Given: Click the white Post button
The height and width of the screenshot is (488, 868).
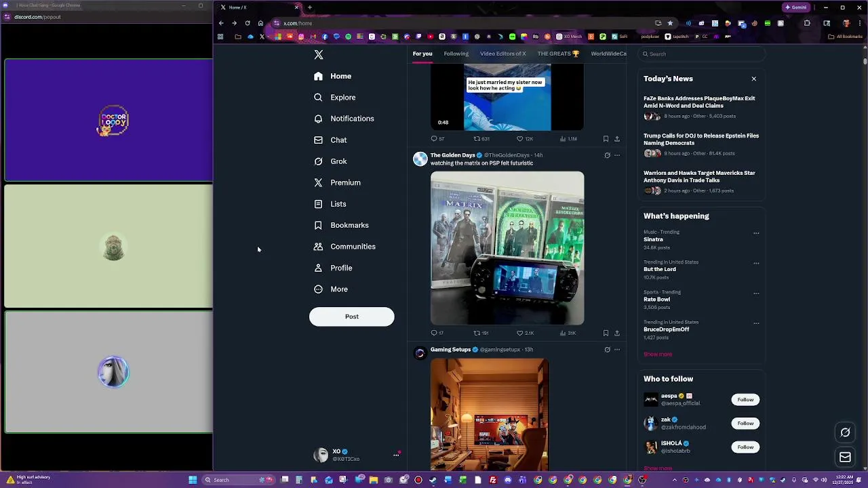Looking at the screenshot, I should 351,317.
